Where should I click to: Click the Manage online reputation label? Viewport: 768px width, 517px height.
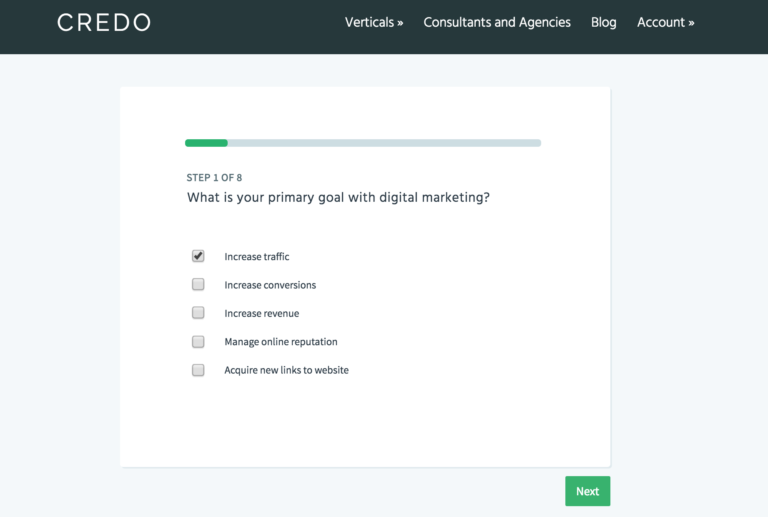click(x=281, y=342)
